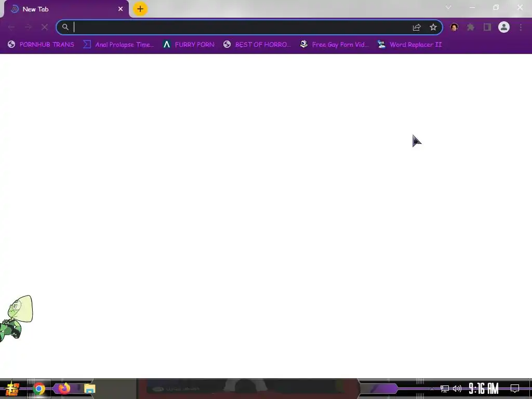Open the Anal Prolapse Time... bookmark

point(118,45)
